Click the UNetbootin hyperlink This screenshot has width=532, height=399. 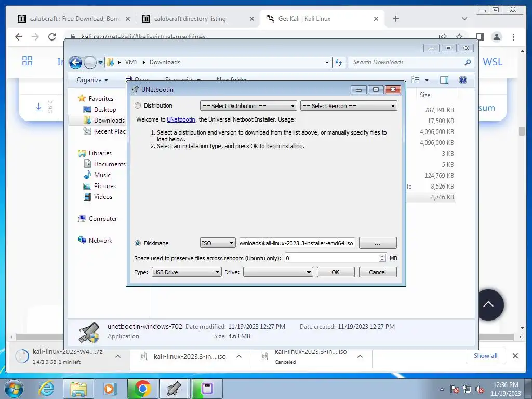[x=181, y=119]
